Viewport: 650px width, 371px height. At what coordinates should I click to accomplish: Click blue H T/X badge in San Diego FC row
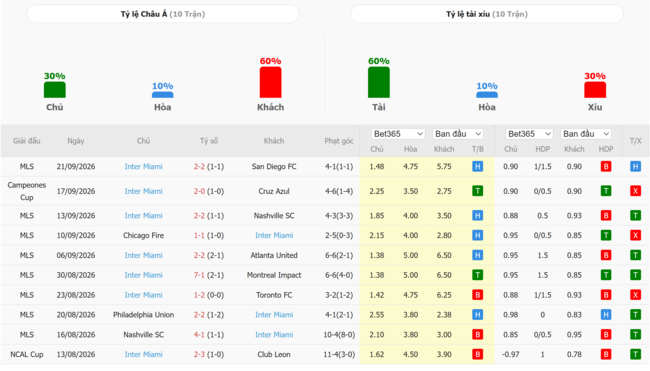pyautogui.click(x=635, y=167)
